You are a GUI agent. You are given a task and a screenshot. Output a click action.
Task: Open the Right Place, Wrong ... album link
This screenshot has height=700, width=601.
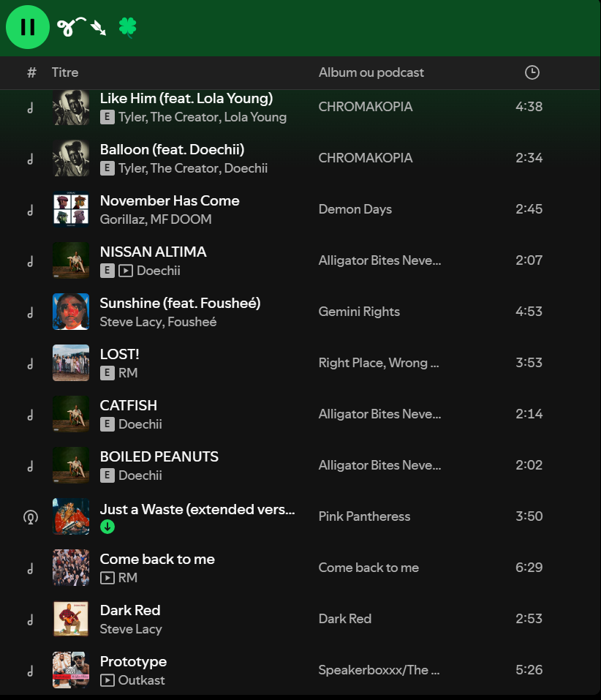click(379, 363)
